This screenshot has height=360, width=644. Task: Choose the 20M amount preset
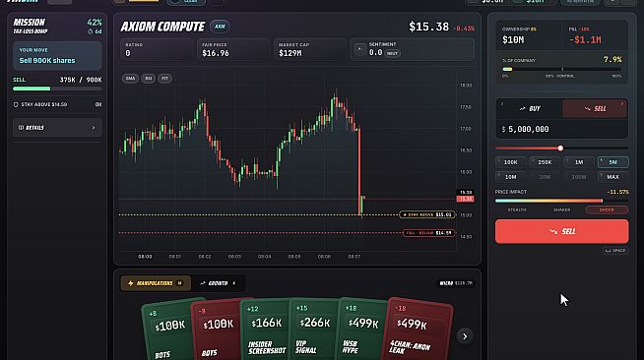pos(545,177)
